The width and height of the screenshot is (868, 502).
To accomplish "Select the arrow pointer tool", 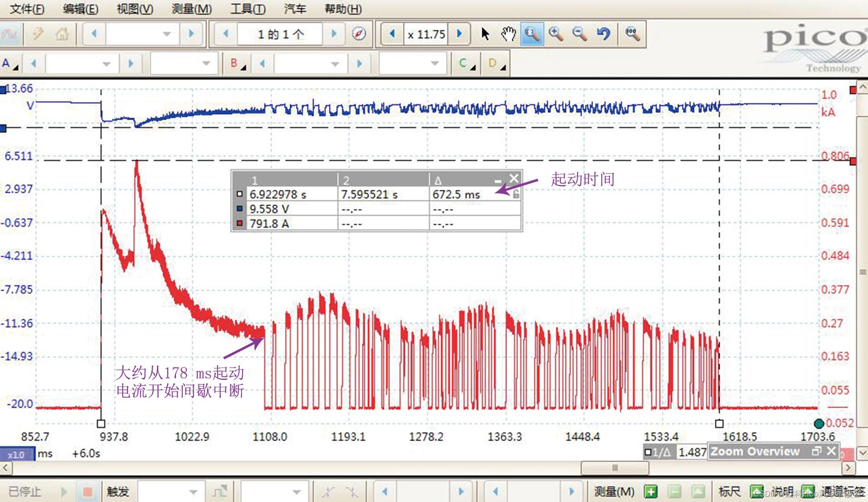I will pos(485,34).
